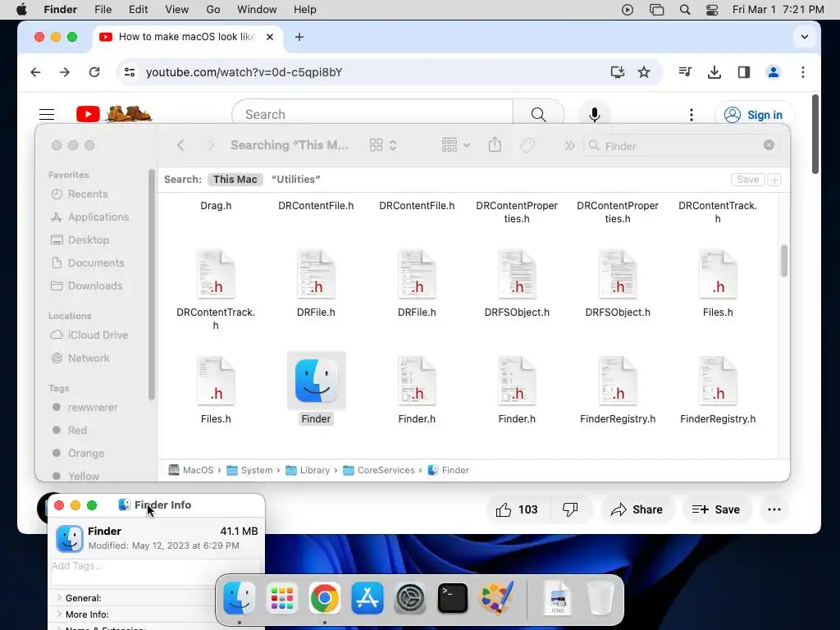Click the Finder window forward arrow

[211, 145]
